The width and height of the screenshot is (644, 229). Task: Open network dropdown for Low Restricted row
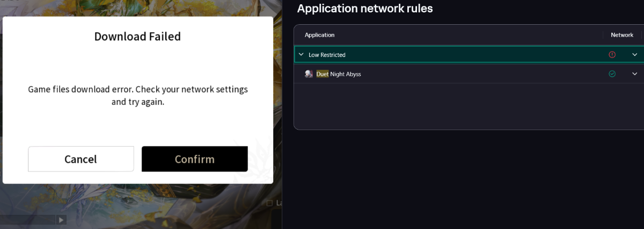click(x=635, y=55)
